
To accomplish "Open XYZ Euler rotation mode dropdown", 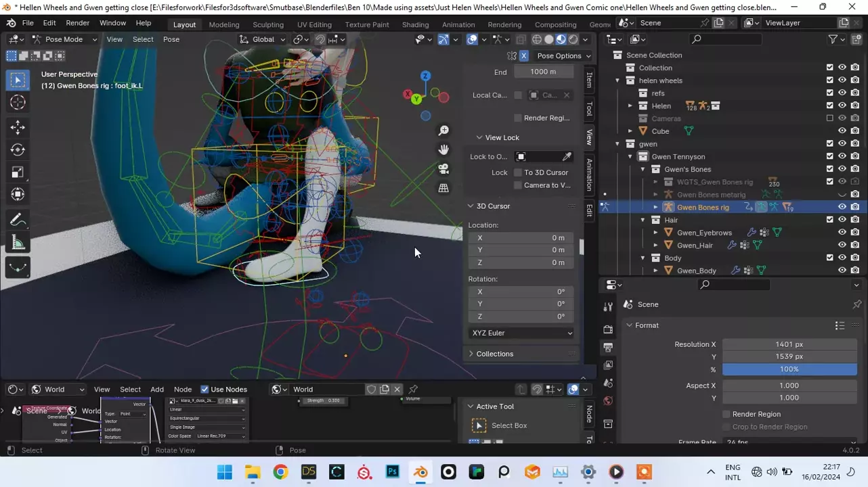I will pos(521,333).
